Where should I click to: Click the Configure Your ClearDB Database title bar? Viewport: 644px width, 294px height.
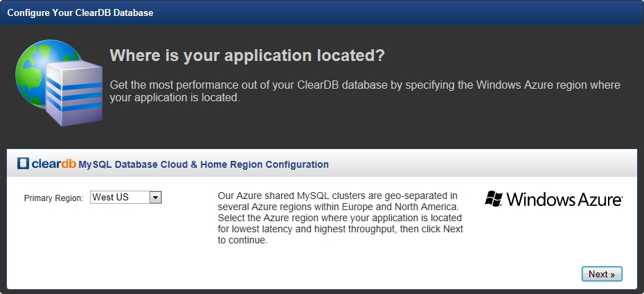(322, 12)
